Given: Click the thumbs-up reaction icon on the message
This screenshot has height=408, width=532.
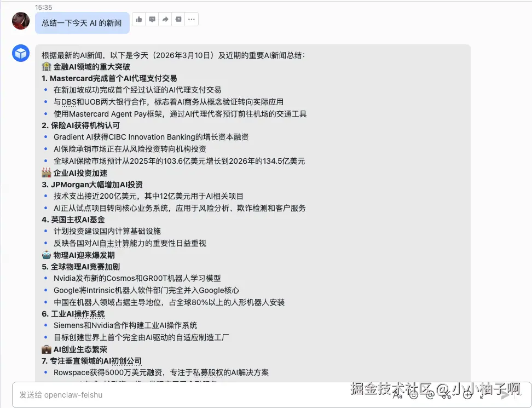Looking at the screenshot, I should coord(139,19).
